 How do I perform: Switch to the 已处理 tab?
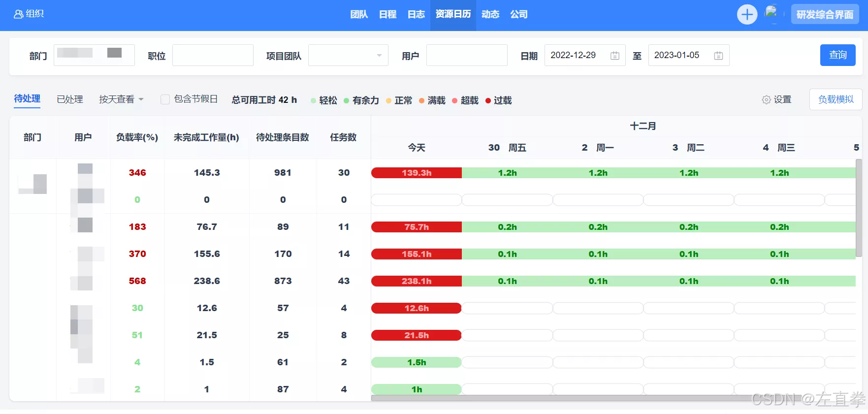coord(70,99)
